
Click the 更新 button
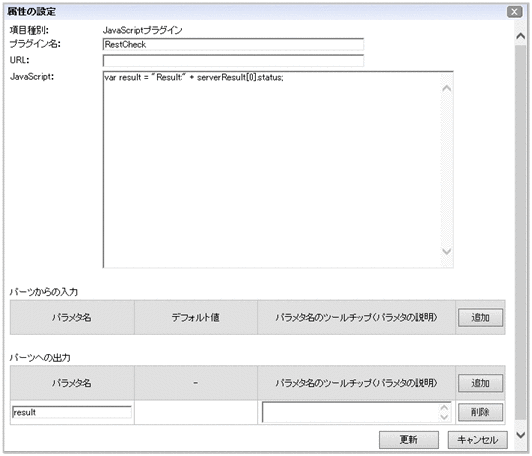tap(408, 440)
